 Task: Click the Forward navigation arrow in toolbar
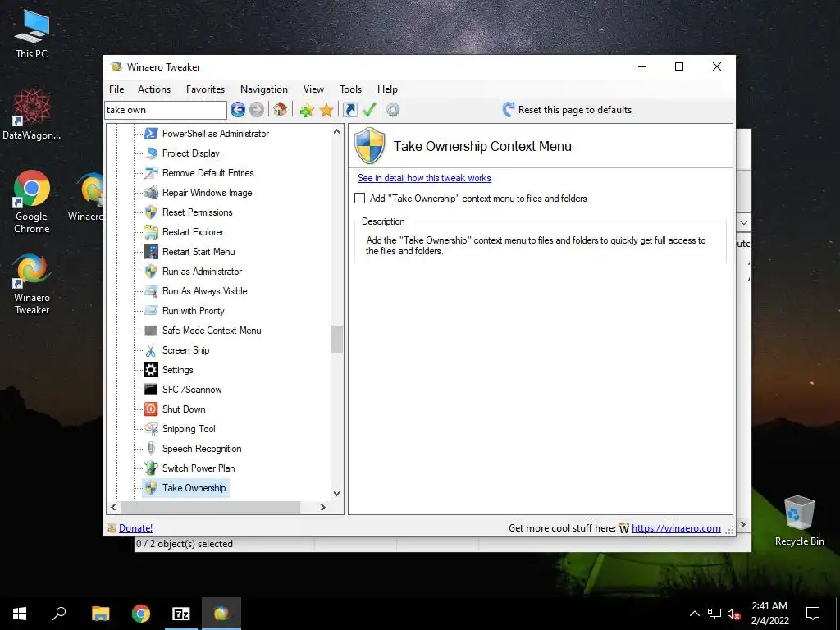click(257, 110)
